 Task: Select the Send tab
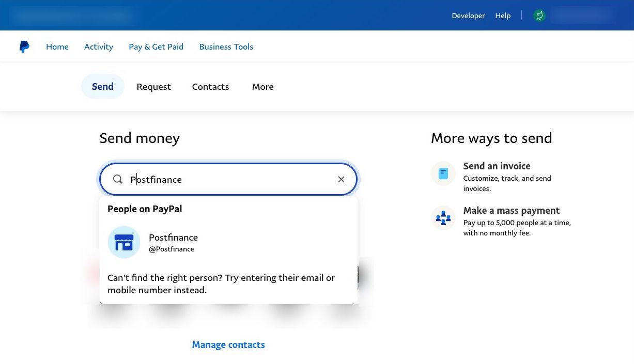pyautogui.click(x=103, y=87)
